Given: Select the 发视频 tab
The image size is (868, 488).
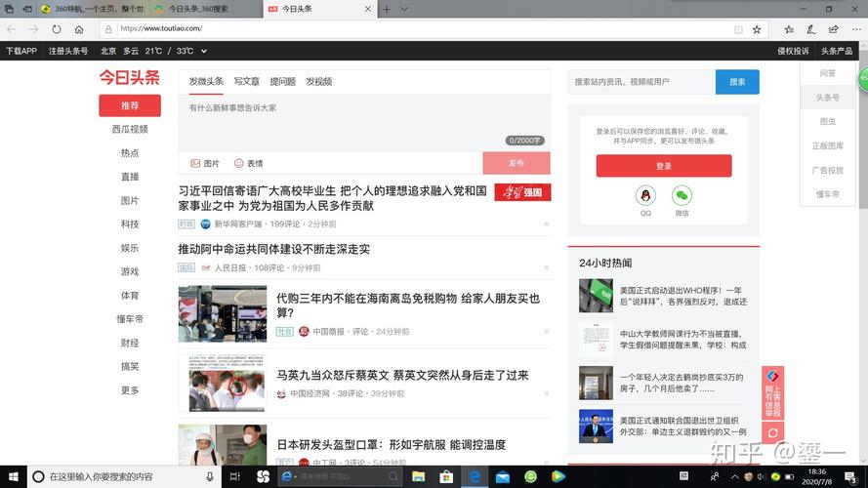Looking at the screenshot, I should 319,81.
